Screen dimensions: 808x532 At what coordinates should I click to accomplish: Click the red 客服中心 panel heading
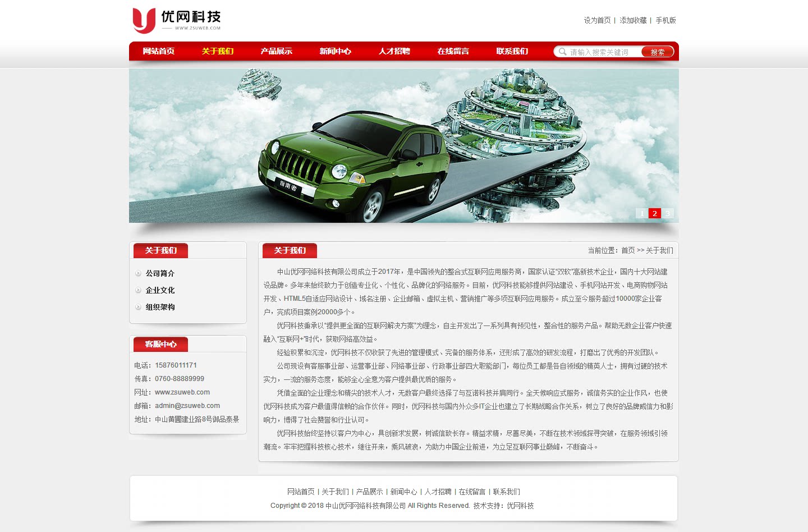click(160, 344)
